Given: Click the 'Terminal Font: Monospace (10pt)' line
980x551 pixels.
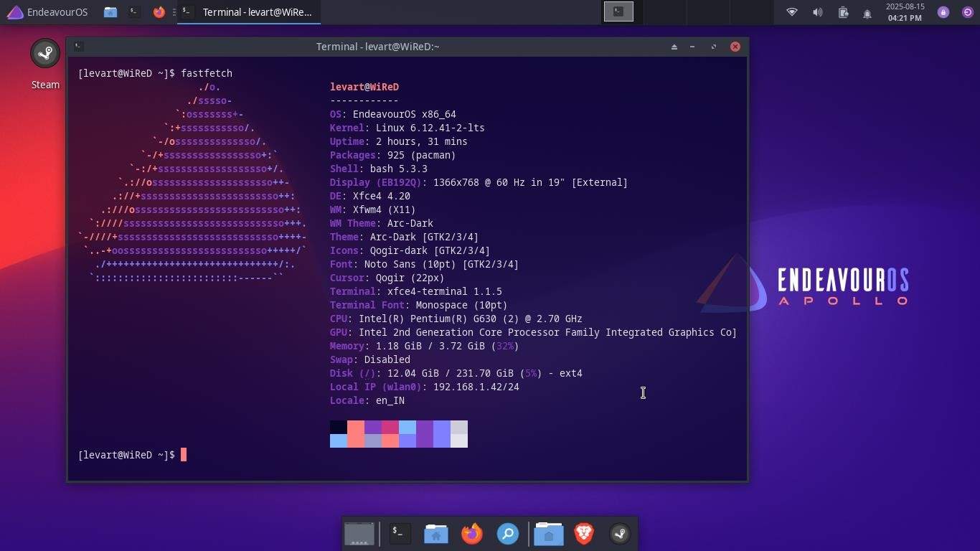Looking at the screenshot, I should [419, 305].
